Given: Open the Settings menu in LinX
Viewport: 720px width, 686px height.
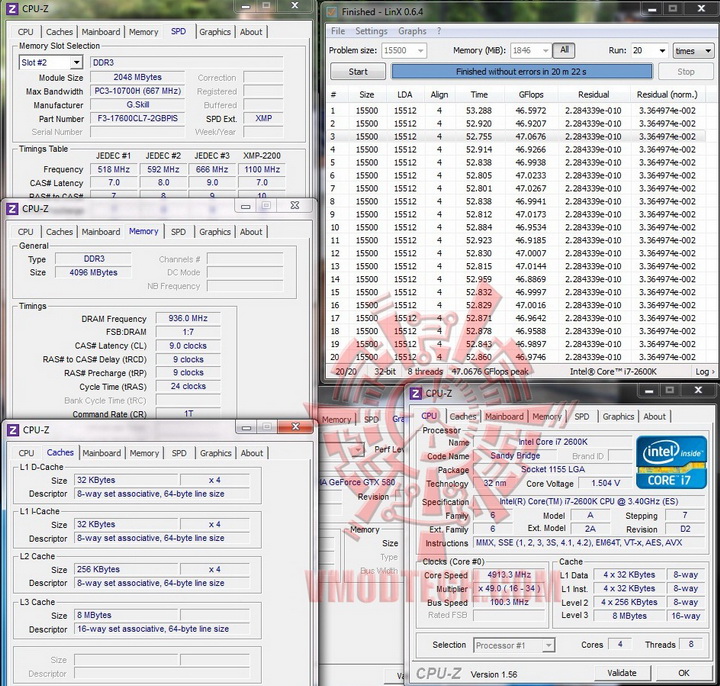Looking at the screenshot, I should 371,31.
